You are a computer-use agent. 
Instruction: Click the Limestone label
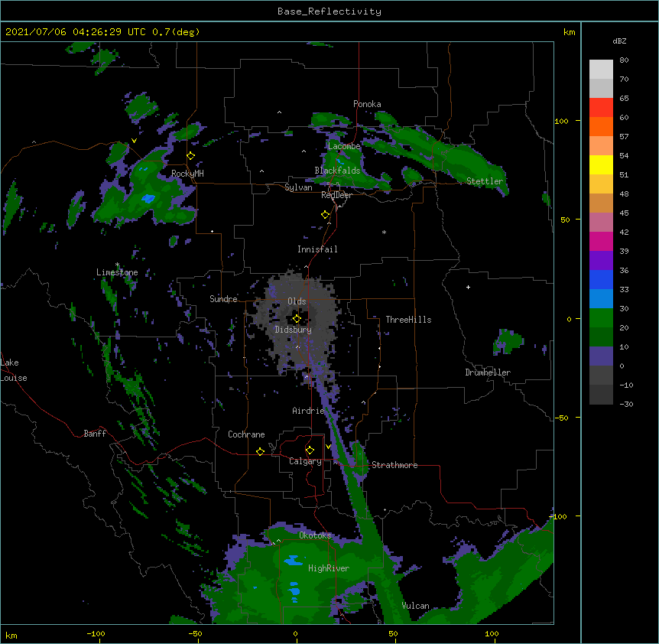point(117,272)
